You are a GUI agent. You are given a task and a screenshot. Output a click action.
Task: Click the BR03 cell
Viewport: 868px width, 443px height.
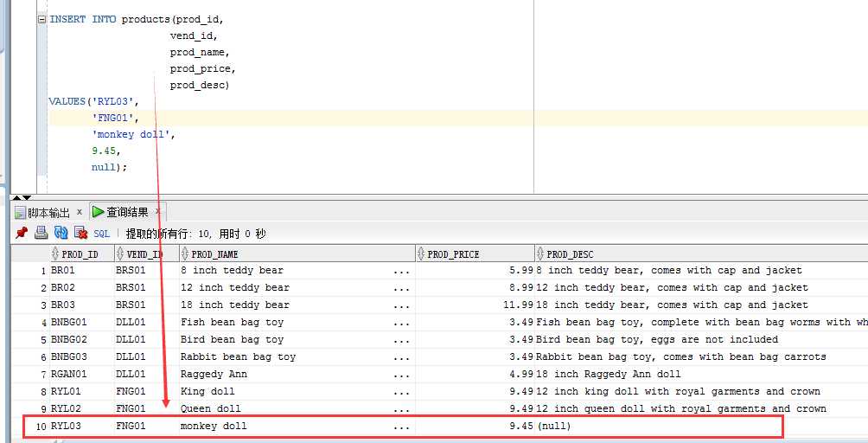(x=82, y=305)
